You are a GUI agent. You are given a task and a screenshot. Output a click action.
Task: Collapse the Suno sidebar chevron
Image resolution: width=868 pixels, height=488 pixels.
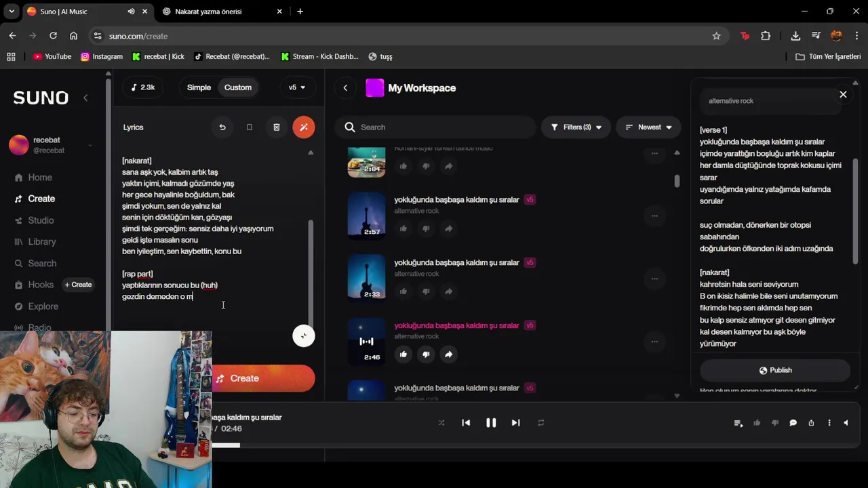point(85,98)
